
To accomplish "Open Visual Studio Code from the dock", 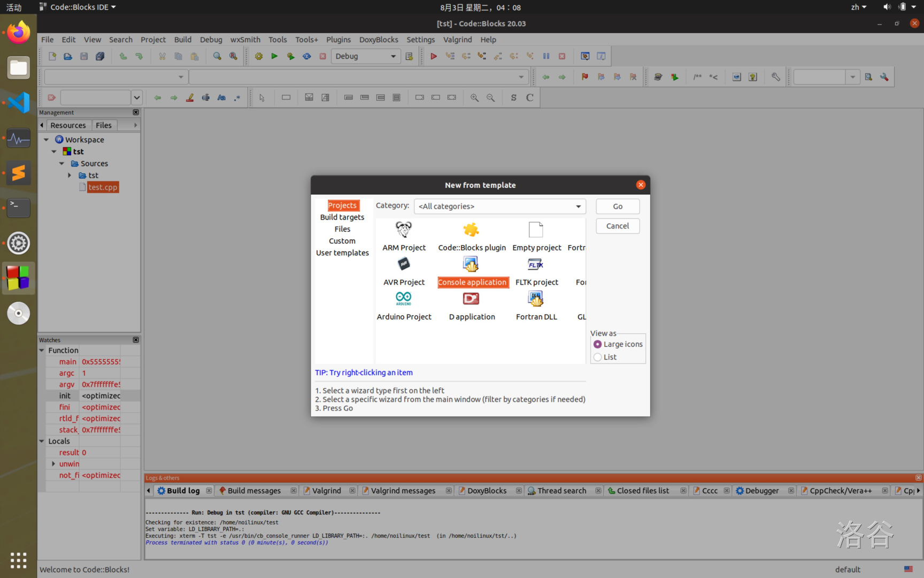I will coord(19,102).
